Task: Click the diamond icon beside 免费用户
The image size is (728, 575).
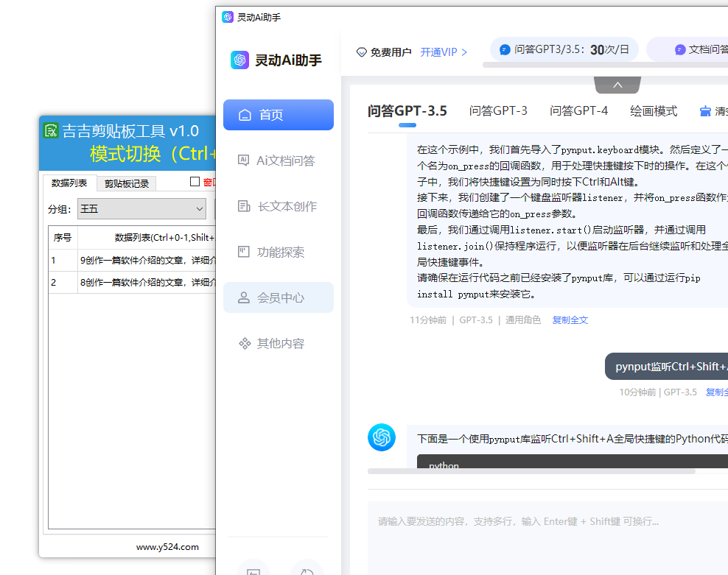Action: pyautogui.click(x=361, y=52)
